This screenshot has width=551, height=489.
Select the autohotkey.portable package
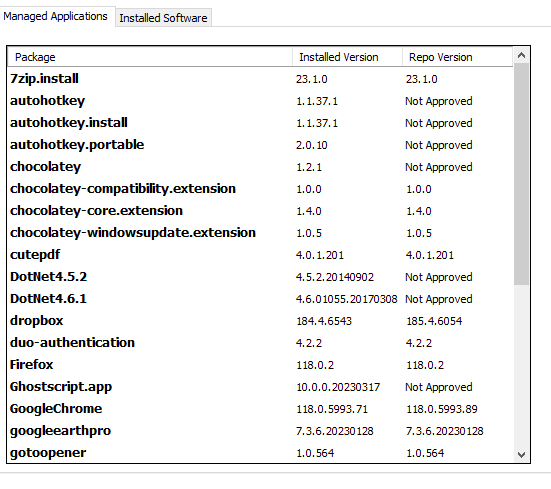pyautogui.click(x=260, y=145)
